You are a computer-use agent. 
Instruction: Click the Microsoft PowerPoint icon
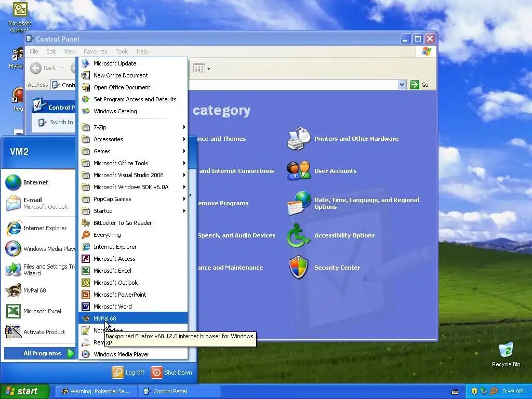(x=86, y=295)
